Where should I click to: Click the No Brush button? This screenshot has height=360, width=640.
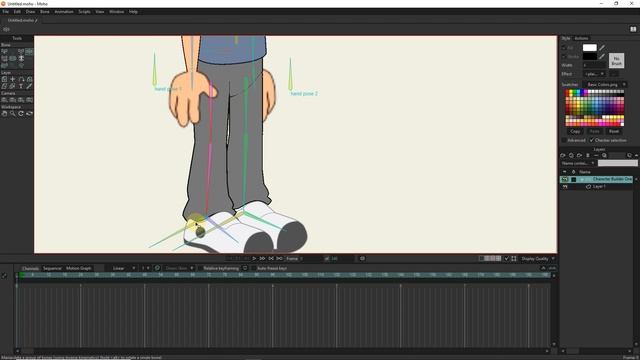click(616, 61)
